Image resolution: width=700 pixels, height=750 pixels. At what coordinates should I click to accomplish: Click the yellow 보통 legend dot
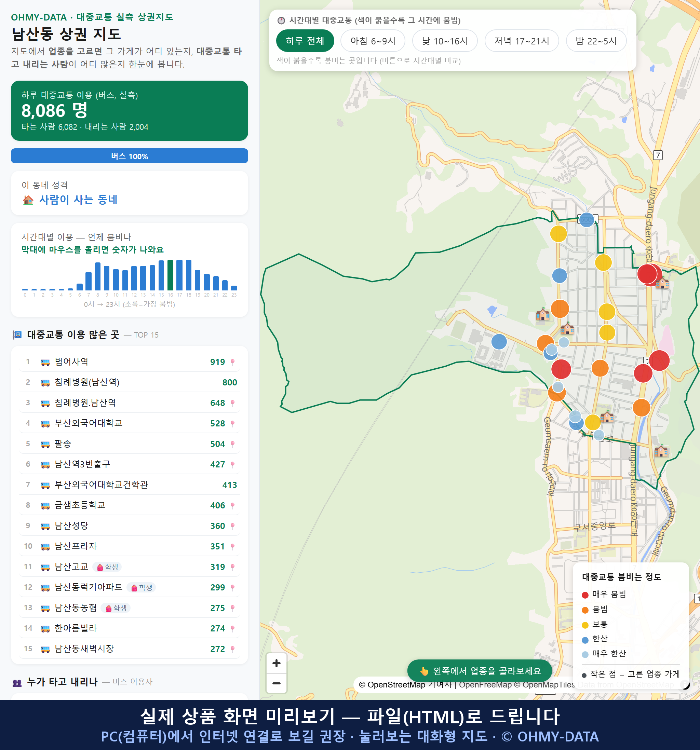(x=585, y=625)
